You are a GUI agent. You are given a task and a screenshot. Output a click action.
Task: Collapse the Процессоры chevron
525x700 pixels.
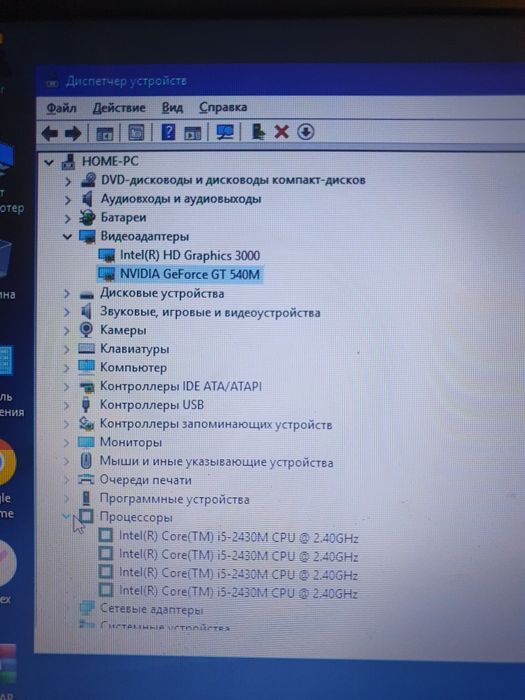(x=66, y=517)
